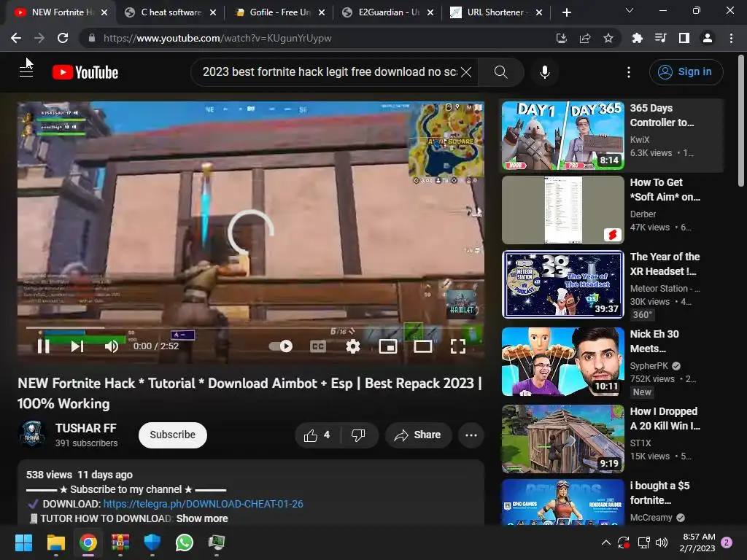Switch to the URL Shortener tab
The image size is (747, 560).
495,12
